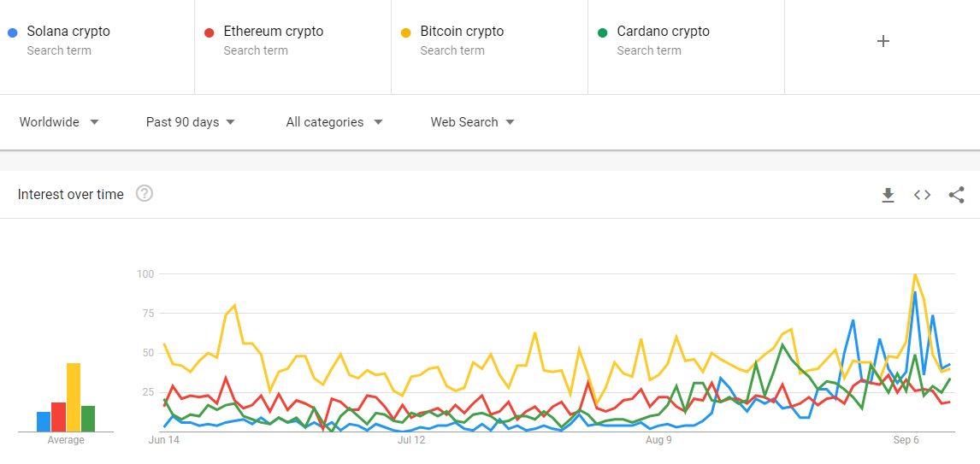The image size is (980, 464).
Task: Click the red dot beside Ethereum crypto
Action: [209, 32]
